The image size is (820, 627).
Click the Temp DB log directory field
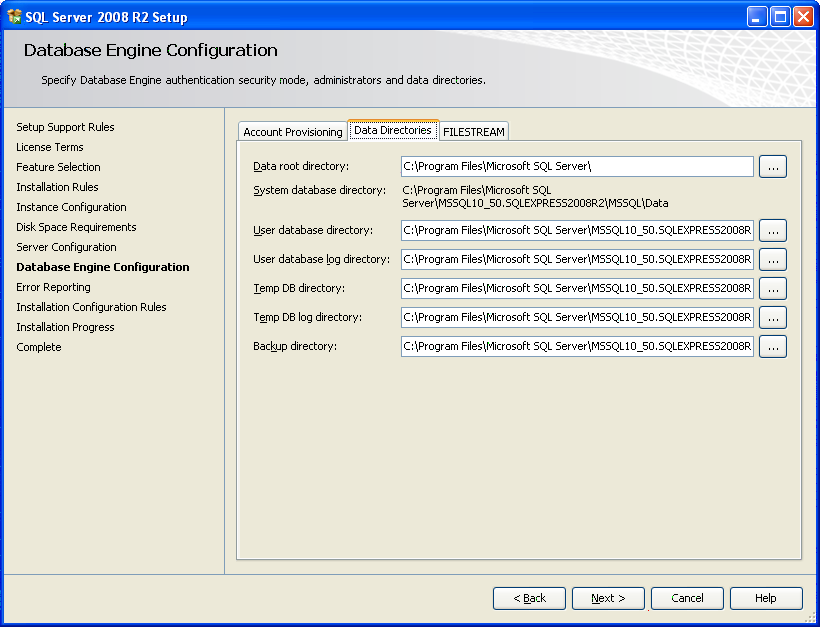coord(577,318)
